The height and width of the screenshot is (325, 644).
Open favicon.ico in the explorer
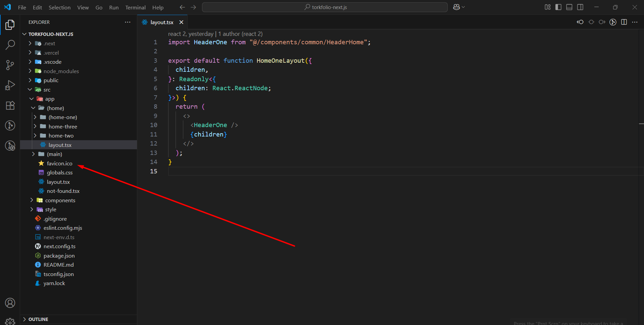79,163
